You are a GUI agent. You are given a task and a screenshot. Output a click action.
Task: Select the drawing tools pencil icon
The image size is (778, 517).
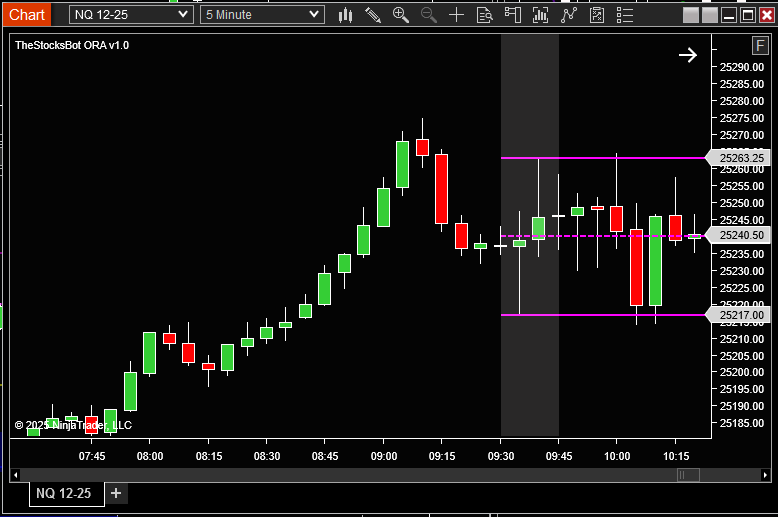[373, 15]
